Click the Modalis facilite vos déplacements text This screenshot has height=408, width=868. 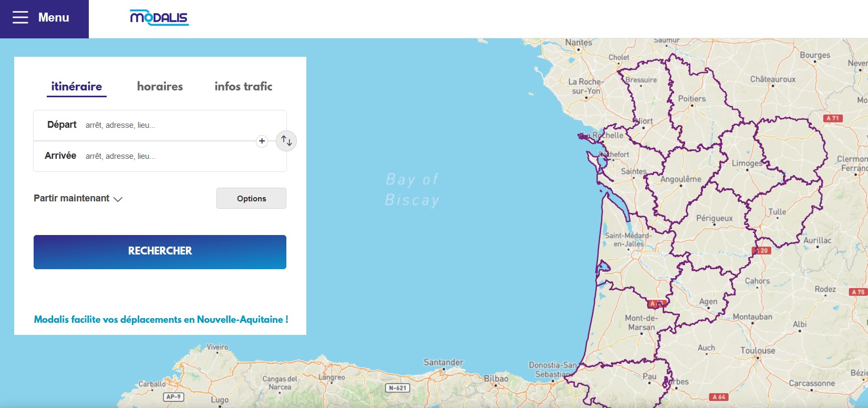pyautogui.click(x=161, y=320)
